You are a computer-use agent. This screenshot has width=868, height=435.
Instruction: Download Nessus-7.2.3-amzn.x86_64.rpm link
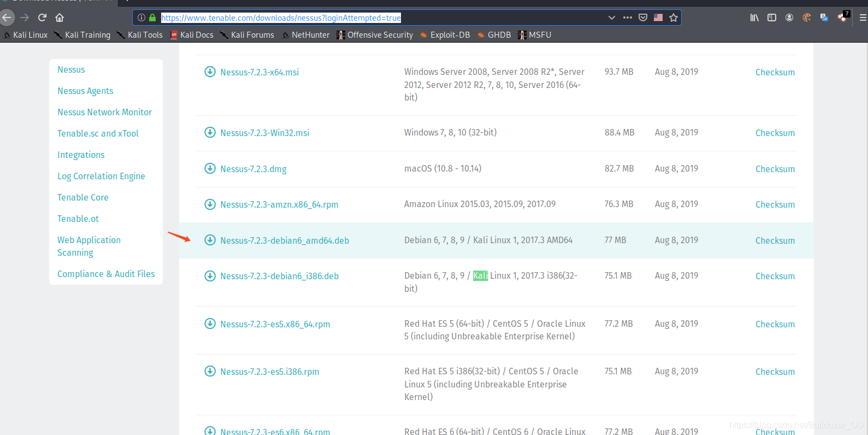pyautogui.click(x=279, y=204)
